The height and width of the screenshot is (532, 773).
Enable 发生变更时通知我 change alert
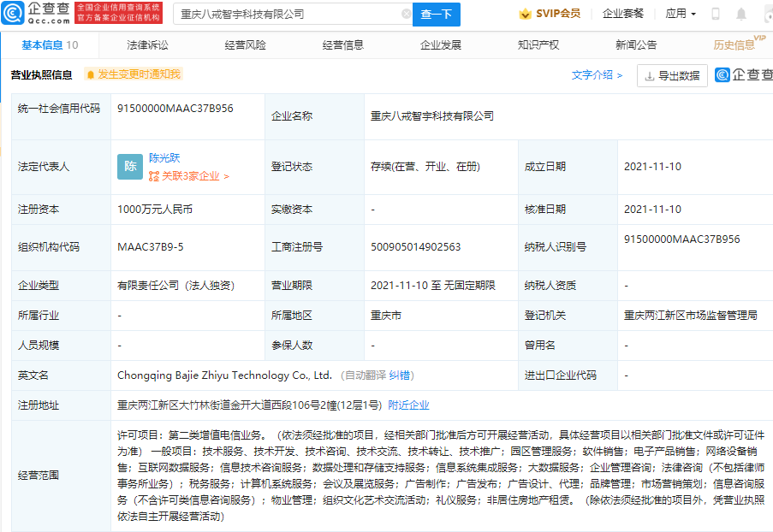point(133,74)
